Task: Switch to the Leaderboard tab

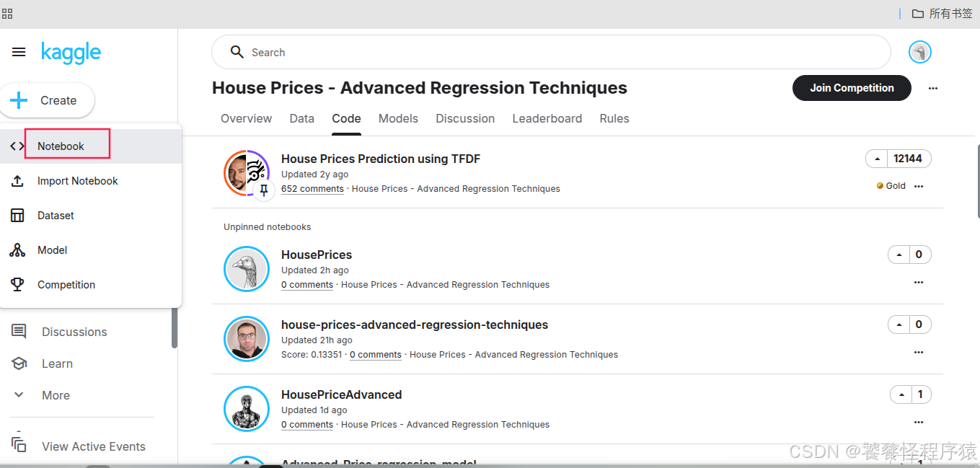Action: pos(547,118)
